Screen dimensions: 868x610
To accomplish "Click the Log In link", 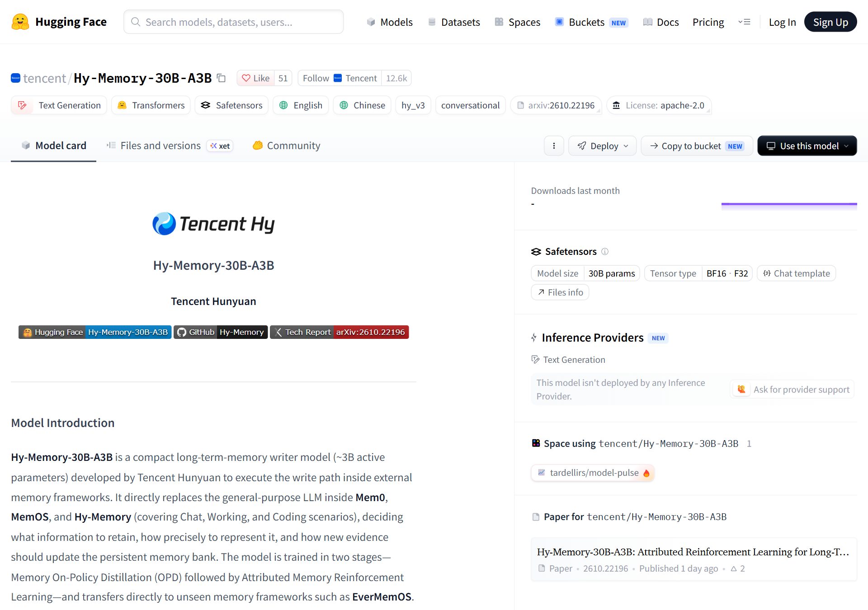I will tap(782, 22).
